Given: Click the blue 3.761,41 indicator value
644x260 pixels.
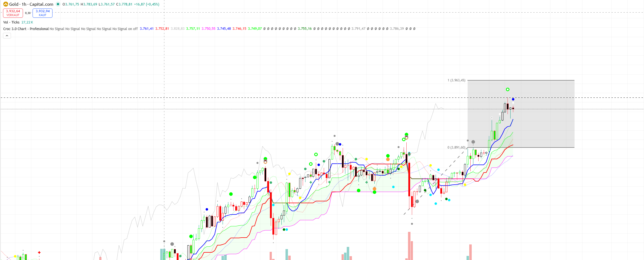Looking at the screenshot, I should [x=147, y=29].
